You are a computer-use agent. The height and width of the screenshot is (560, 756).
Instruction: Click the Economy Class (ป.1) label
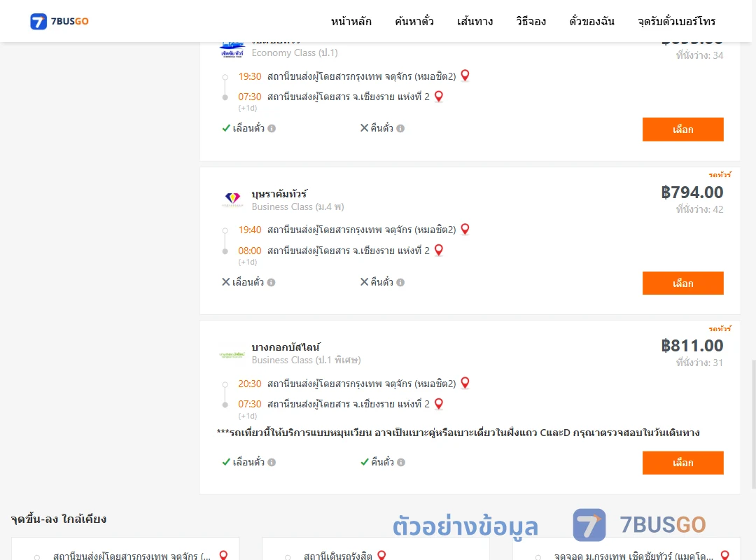click(x=295, y=53)
